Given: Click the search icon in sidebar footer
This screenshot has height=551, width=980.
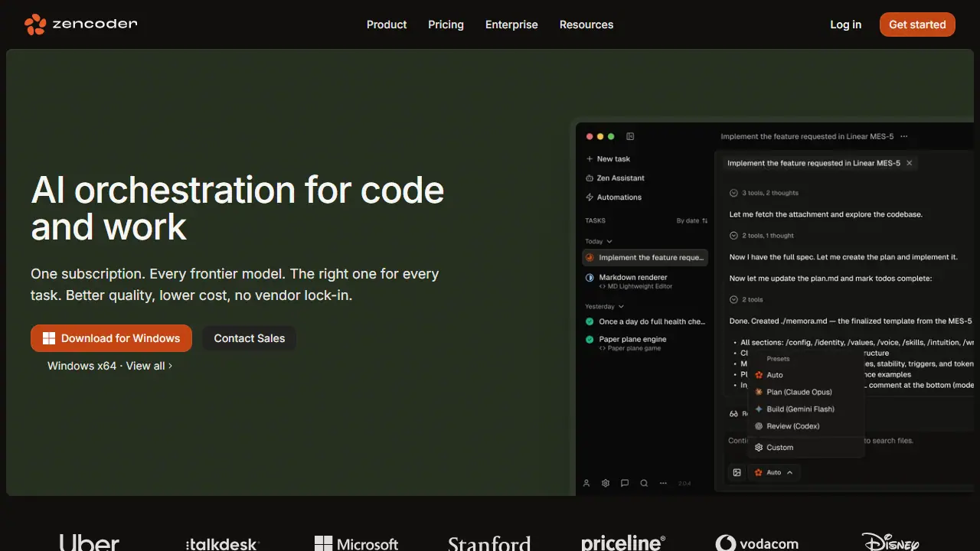Looking at the screenshot, I should pyautogui.click(x=644, y=483).
